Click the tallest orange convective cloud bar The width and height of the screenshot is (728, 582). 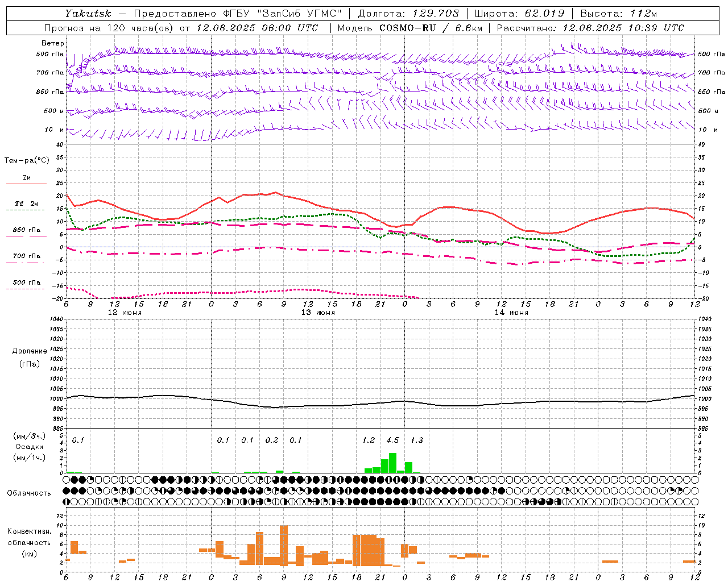pyautogui.click(x=284, y=546)
